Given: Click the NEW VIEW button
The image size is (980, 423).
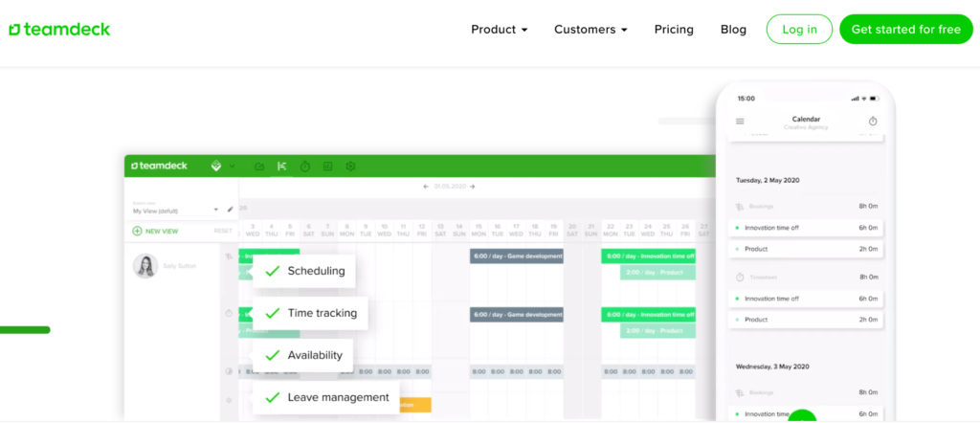Looking at the screenshot, I should (x=156, y=232).
